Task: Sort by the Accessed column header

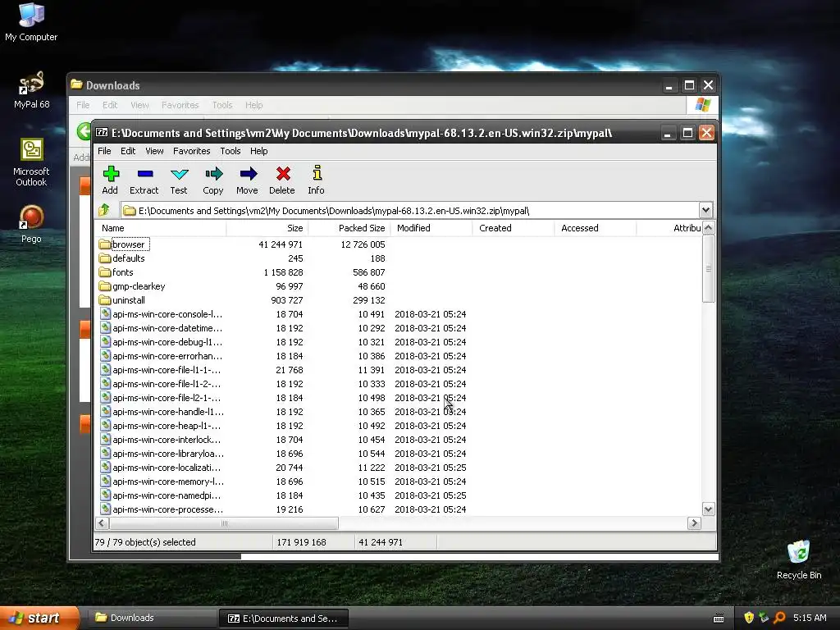Action: [596, 228]
